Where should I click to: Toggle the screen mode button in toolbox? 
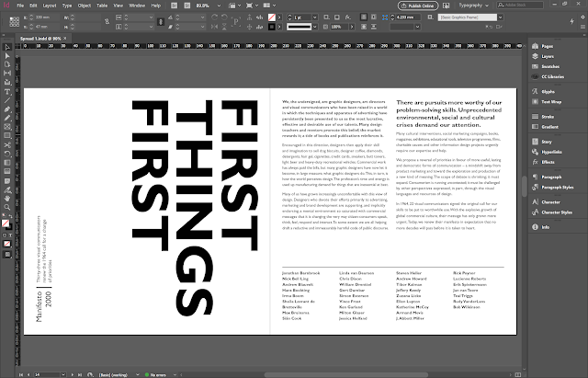point(7,255)
